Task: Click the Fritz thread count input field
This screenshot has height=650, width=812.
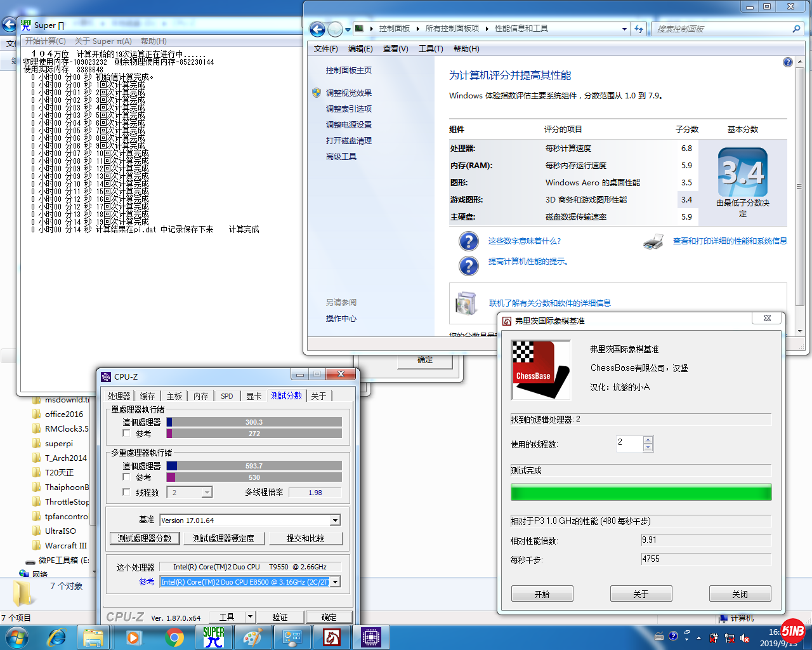Action: (x=629, y=443)
